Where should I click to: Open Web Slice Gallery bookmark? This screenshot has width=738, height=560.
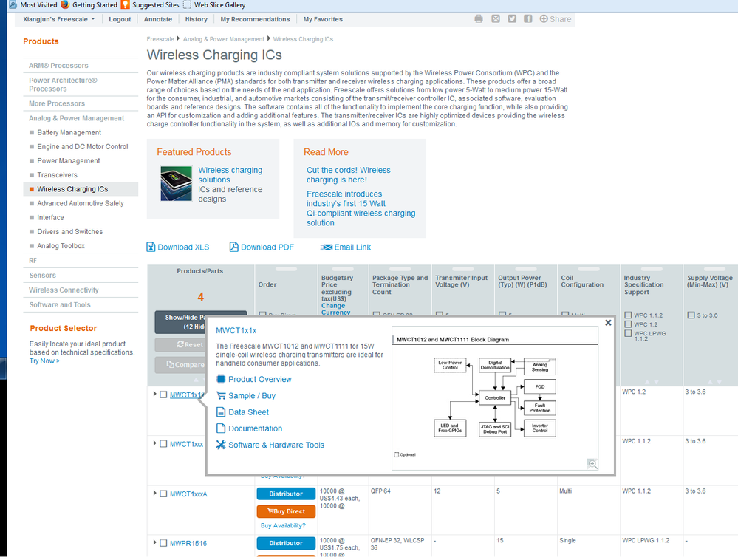click(x=214, y=4)
